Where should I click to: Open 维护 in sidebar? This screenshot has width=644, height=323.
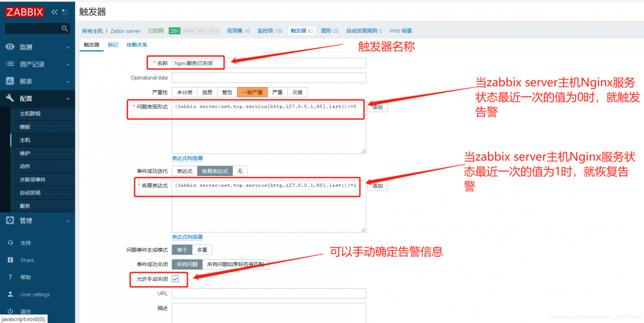[25, 153]
